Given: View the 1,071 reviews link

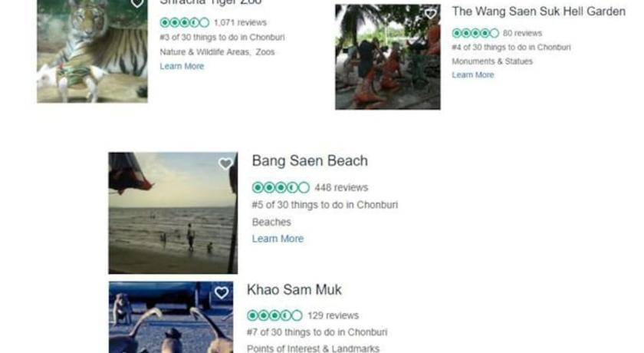Looking at the screenshot, I should click(240, 22).
